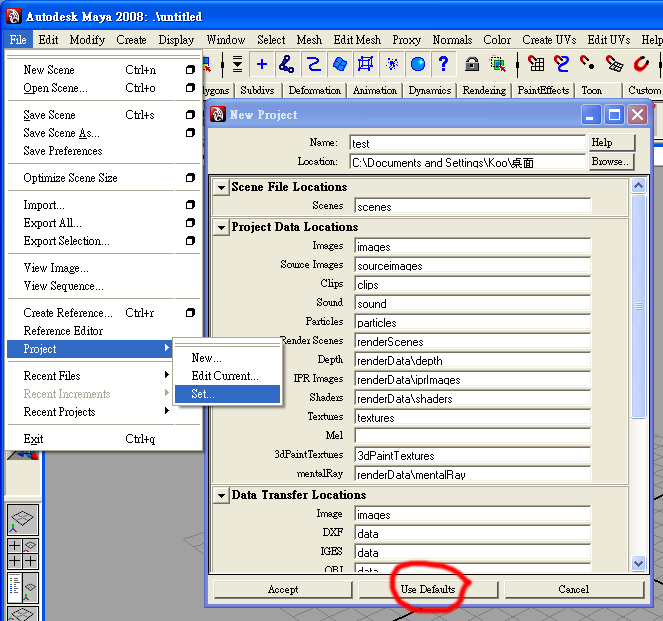Click the Location path field
The image size is (663, 621).
click(x=467, y=163)
